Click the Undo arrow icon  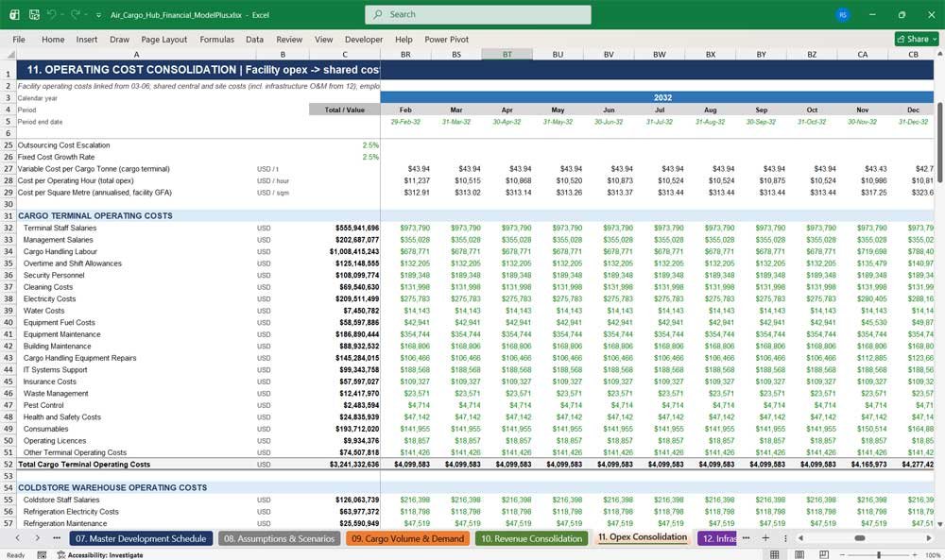(x=52, y=14)
